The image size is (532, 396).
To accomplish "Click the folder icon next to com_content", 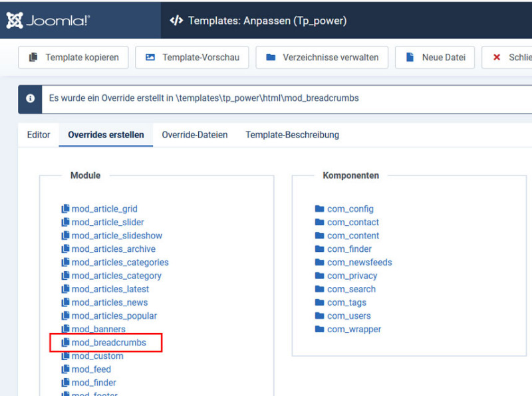I will pos(320,235).
